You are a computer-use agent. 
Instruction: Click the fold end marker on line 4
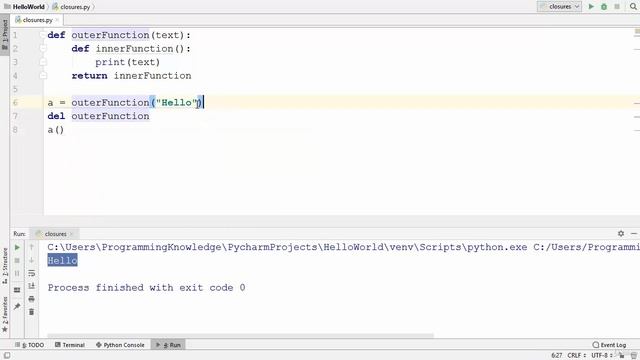[43, 76]
